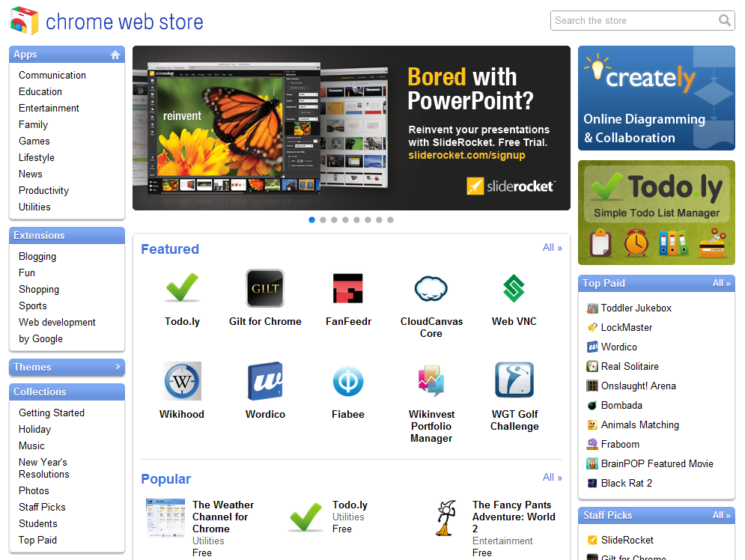Image resolution: width=745 pixels, height=560 pixels.
Task: Click the BrainPOP Featured Movie icon
Action: 592,464
